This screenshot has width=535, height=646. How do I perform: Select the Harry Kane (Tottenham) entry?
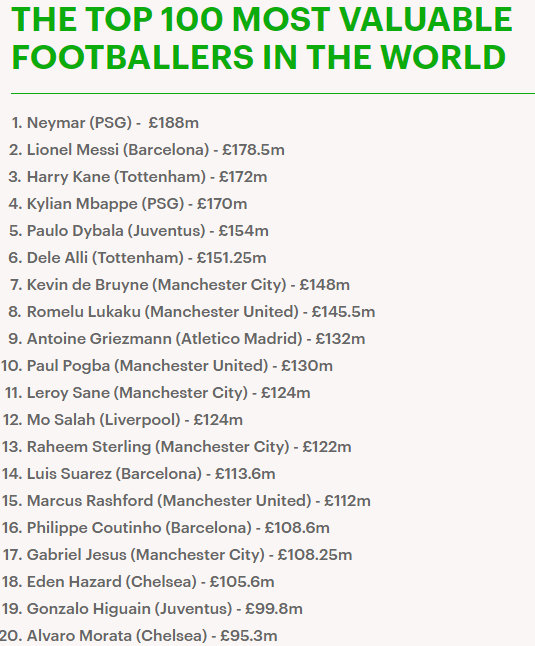tap(138, 177)
